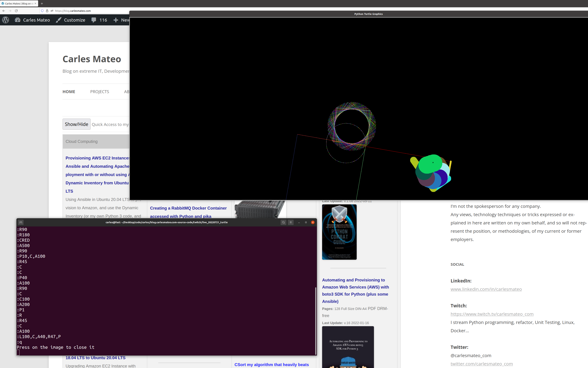Image resolution: width=588 pixels, height=368 pixels.
Task: Minimize the terminal window
Action: click(299, 222)
